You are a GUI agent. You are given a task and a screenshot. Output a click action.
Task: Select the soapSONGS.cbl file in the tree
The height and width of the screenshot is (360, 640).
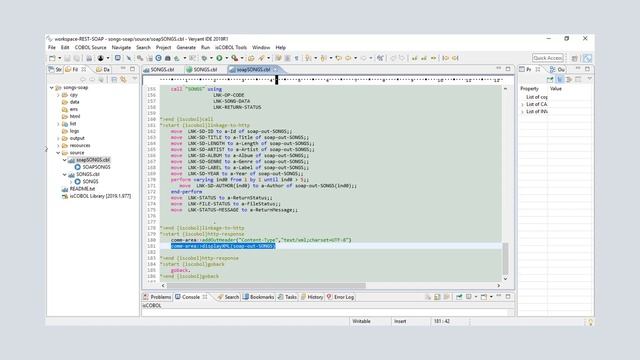coord(89,160)
